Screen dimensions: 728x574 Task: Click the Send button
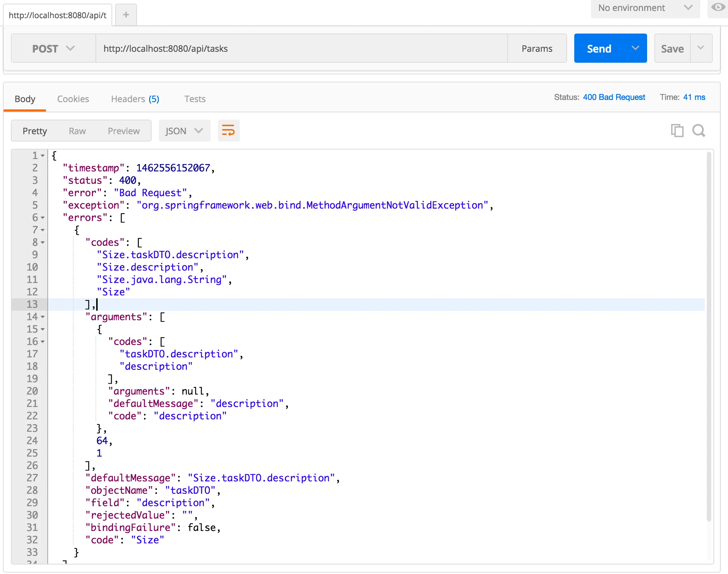(599, 48)
